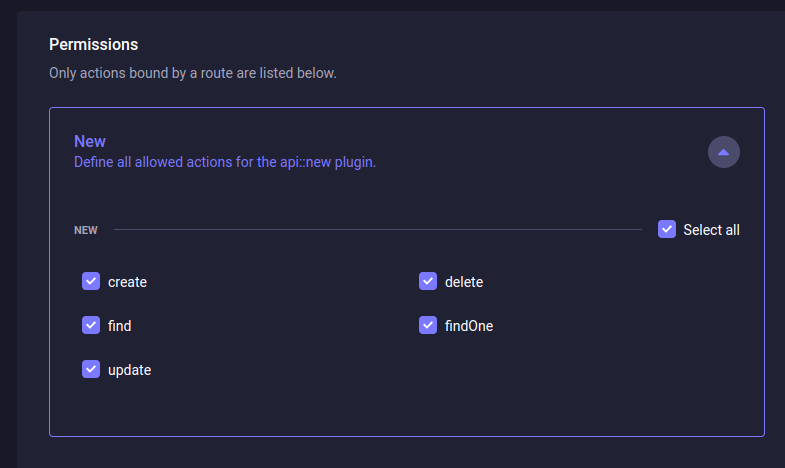This screenshot has height=468, width=785.
Task: Click the delete action label
Action: pos(464,282)
